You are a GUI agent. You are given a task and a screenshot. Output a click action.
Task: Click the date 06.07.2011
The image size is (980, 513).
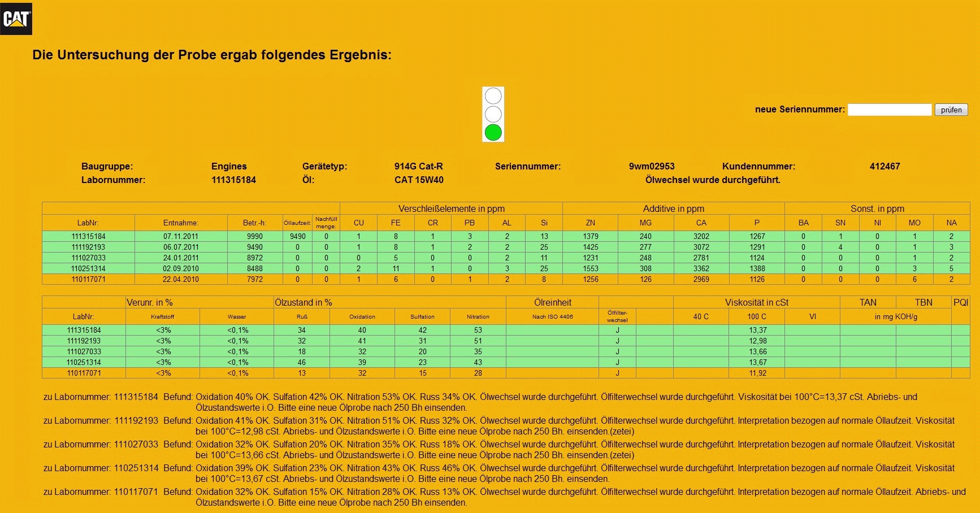click(x=181, y=247)
